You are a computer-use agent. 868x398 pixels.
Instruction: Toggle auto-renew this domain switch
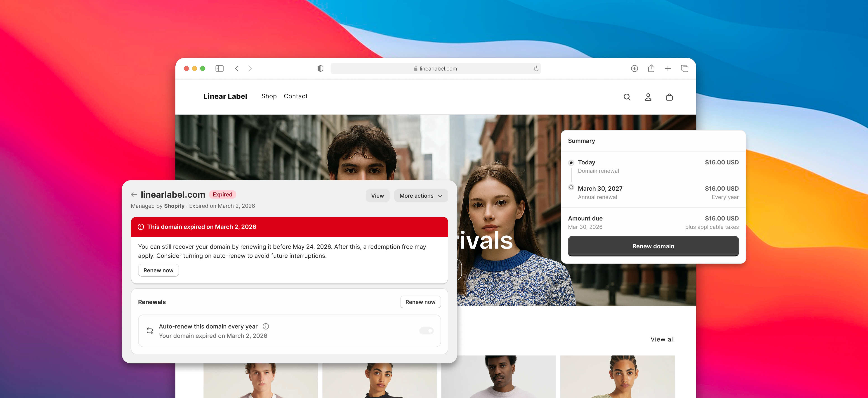pos(426,331)
